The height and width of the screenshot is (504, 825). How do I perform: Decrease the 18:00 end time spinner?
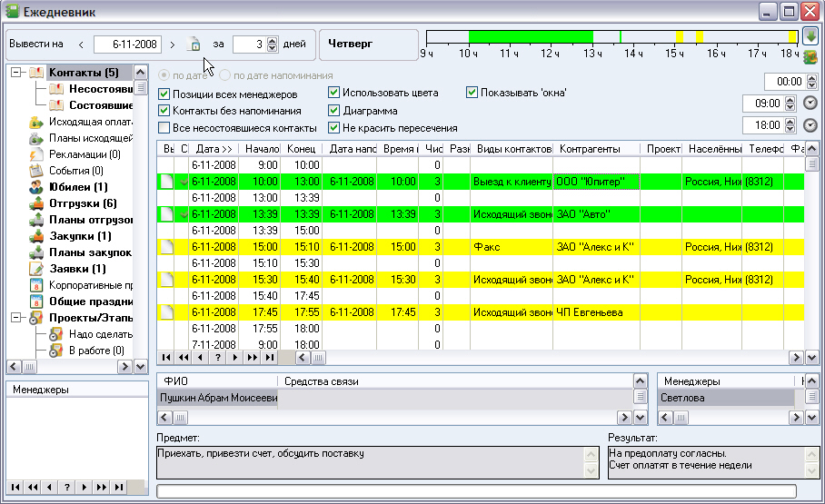[790, 128]
